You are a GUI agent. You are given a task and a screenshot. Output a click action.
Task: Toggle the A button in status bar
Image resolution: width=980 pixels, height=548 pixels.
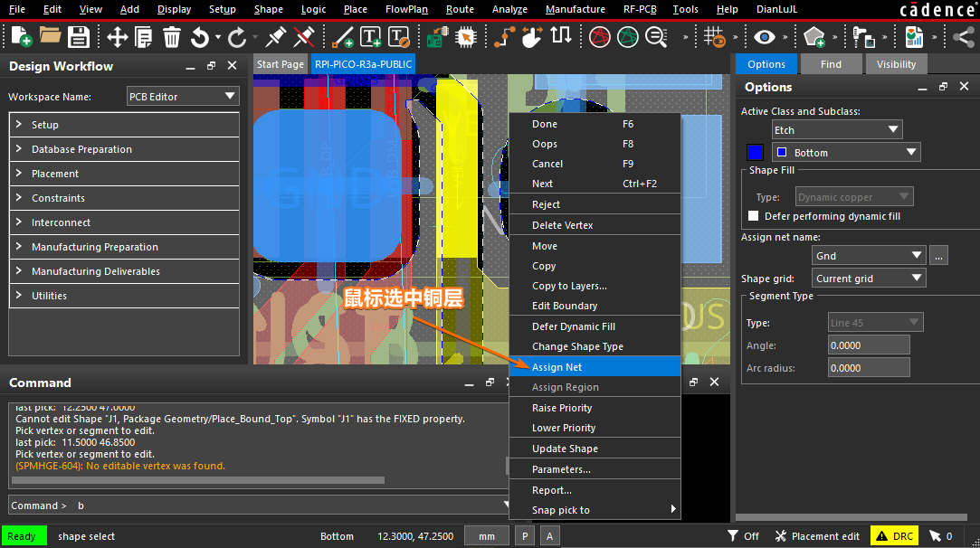click(x=549, y=536)
